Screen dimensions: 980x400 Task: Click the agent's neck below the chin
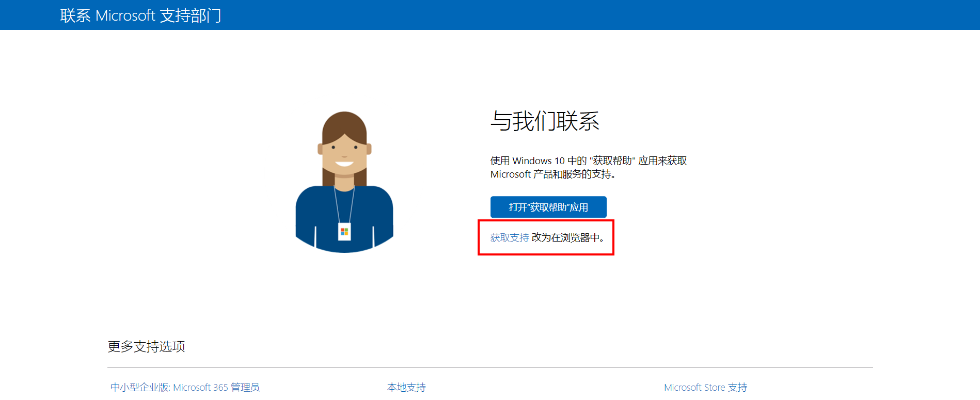point(344,182)
